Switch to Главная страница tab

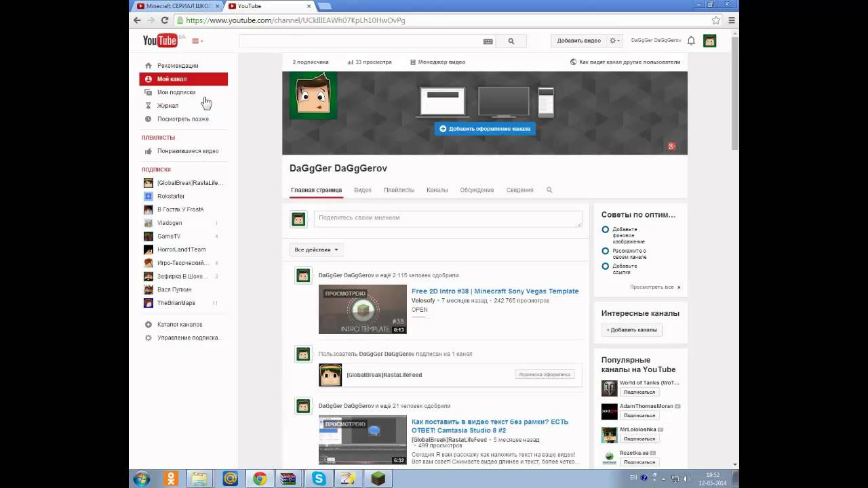point(316,190)
